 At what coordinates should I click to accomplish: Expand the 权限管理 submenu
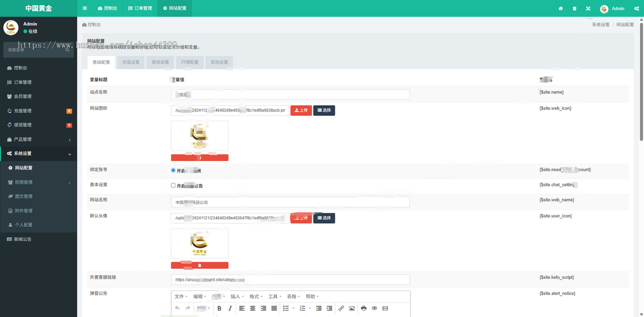click(x=38, y=182)
